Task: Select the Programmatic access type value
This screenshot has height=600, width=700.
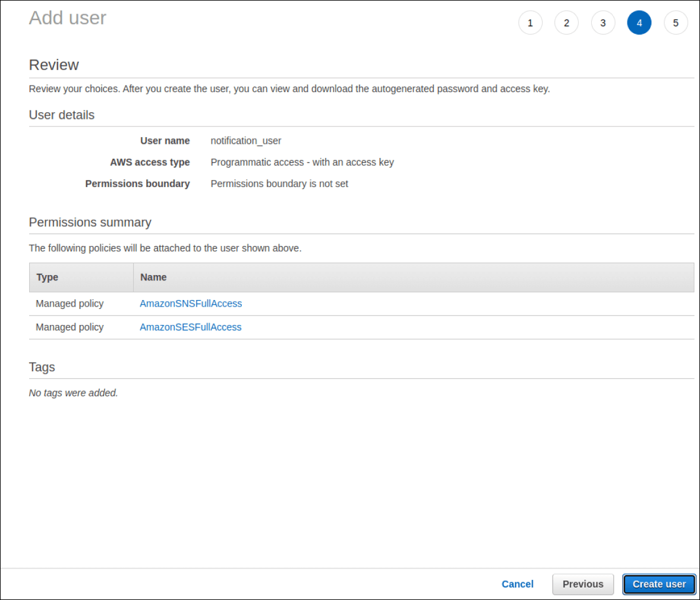Action: [x=302, y=162]
